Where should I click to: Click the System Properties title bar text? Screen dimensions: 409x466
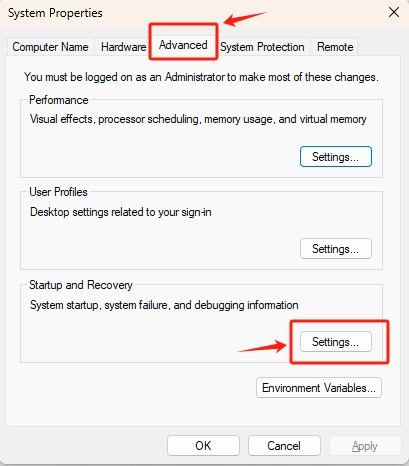coord(55,13)
